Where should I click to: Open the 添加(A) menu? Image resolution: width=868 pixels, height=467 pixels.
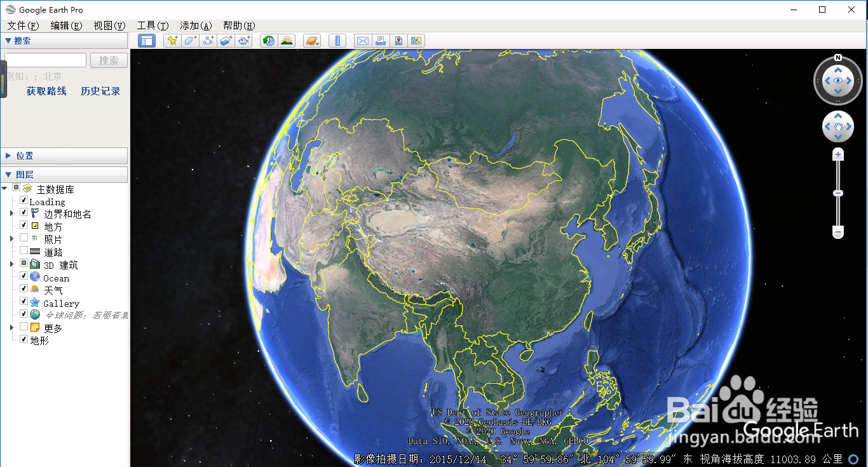(196, 25)
